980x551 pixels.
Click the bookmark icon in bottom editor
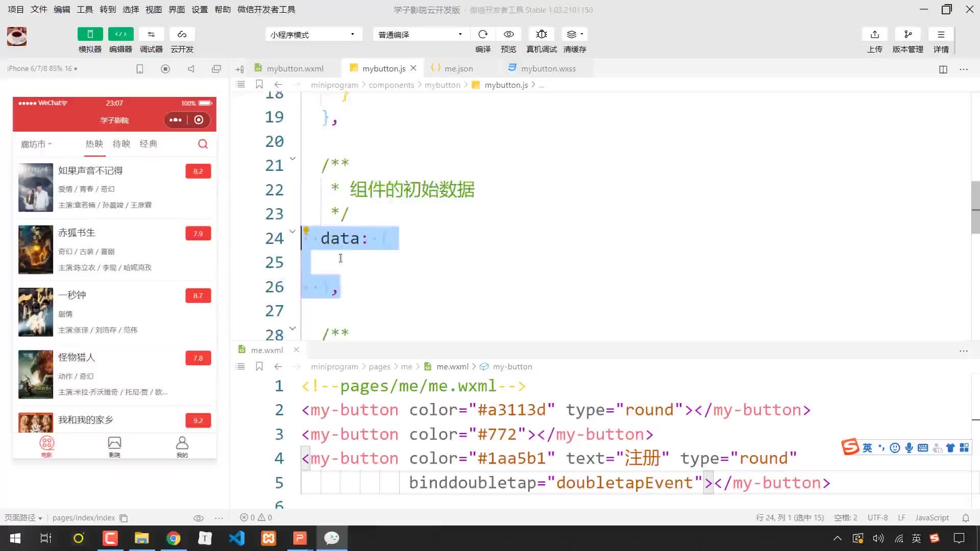[x=259, y=366]
